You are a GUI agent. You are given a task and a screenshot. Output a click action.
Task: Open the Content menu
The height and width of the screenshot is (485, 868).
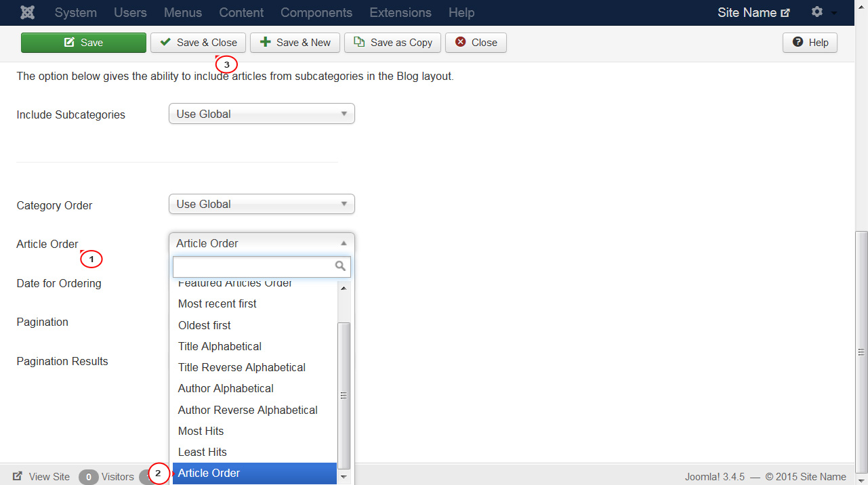(241, 13)
